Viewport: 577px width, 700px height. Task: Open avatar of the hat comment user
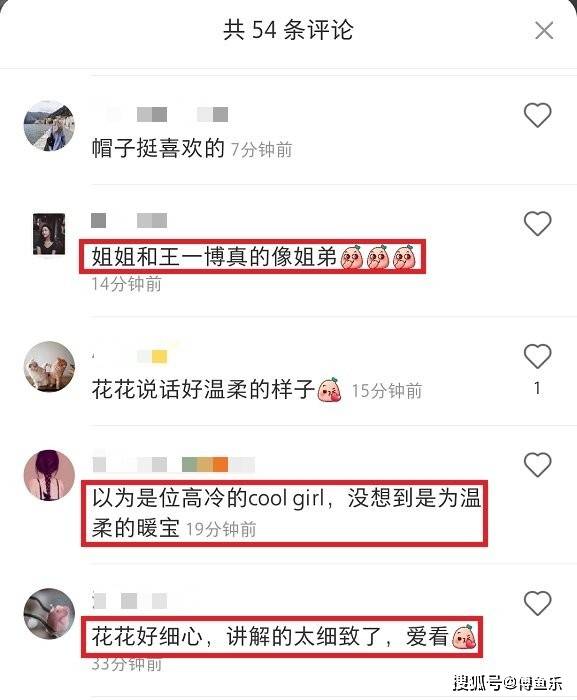coord(49,126)
